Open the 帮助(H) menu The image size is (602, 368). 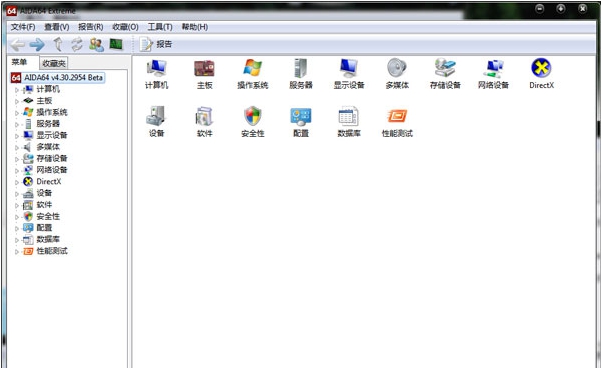(x=195, y=27)
